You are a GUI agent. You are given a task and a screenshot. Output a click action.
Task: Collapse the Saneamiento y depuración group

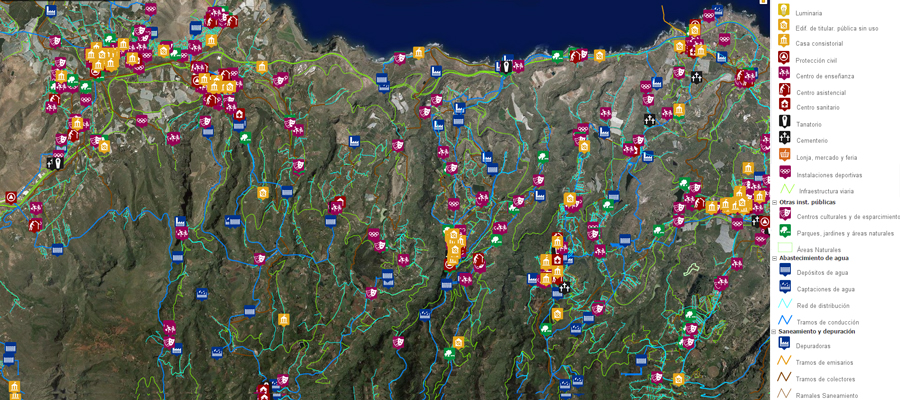pos(775,332)
